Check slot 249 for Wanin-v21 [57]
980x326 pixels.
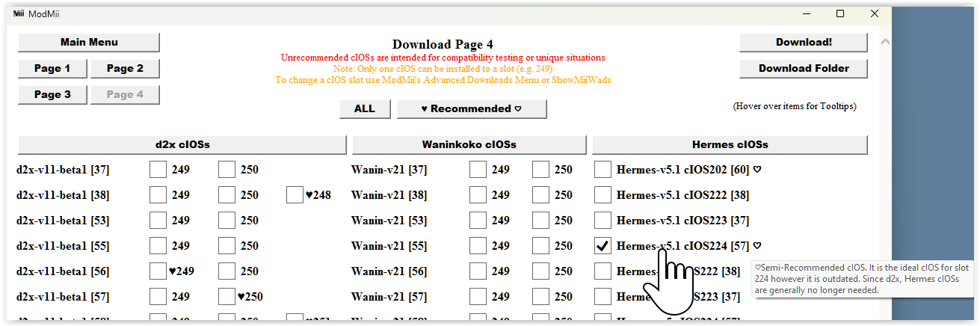[478, 297]
